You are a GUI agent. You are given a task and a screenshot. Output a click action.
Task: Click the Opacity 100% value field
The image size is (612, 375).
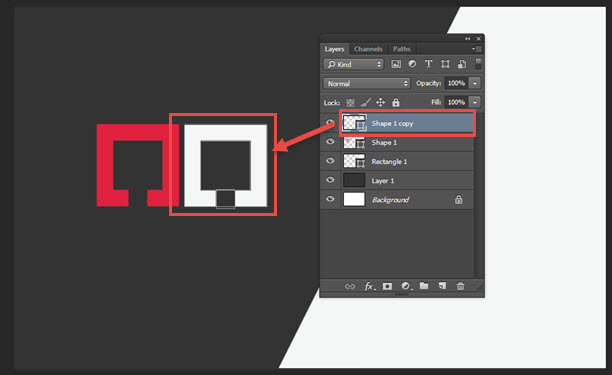(456, 83)
